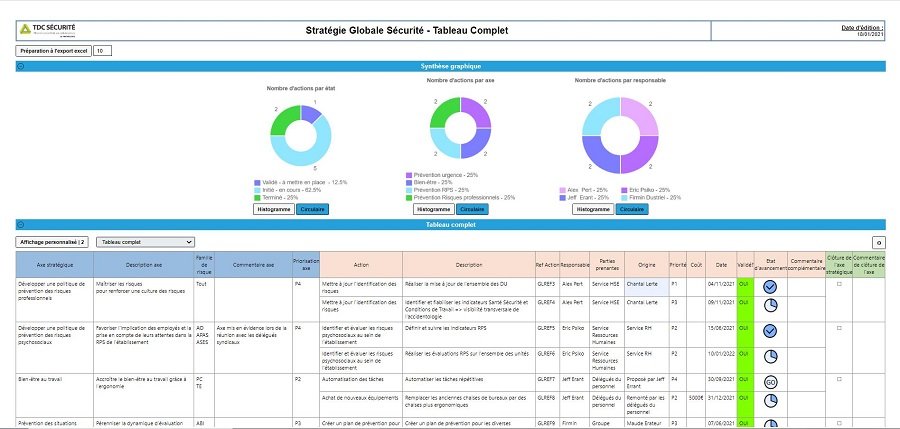The height and width of the screenshot is (429, 900).
Task: Tick the clôture checkbox for the risques psychosociaux axis
Action: point(839,328)
